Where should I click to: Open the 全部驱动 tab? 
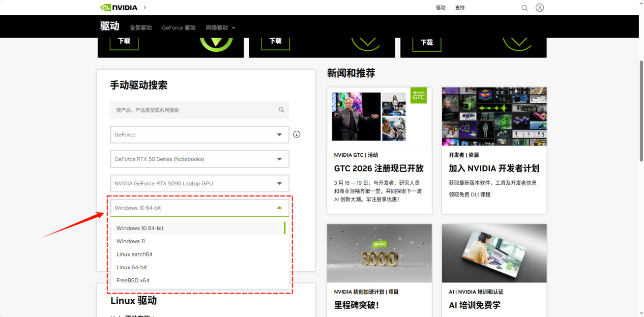coord(140,27)
